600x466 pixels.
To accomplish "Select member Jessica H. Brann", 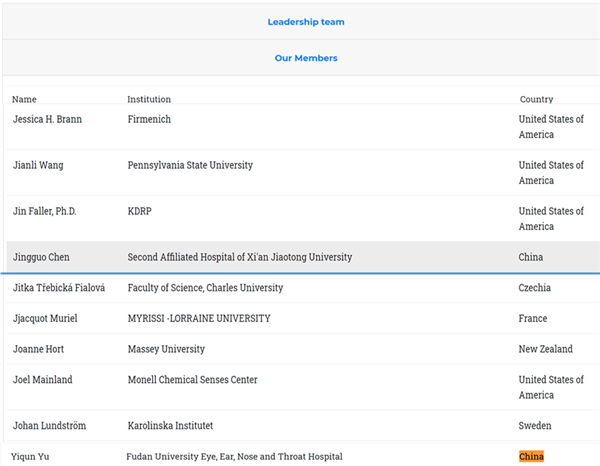I will [x=47, y=119].
